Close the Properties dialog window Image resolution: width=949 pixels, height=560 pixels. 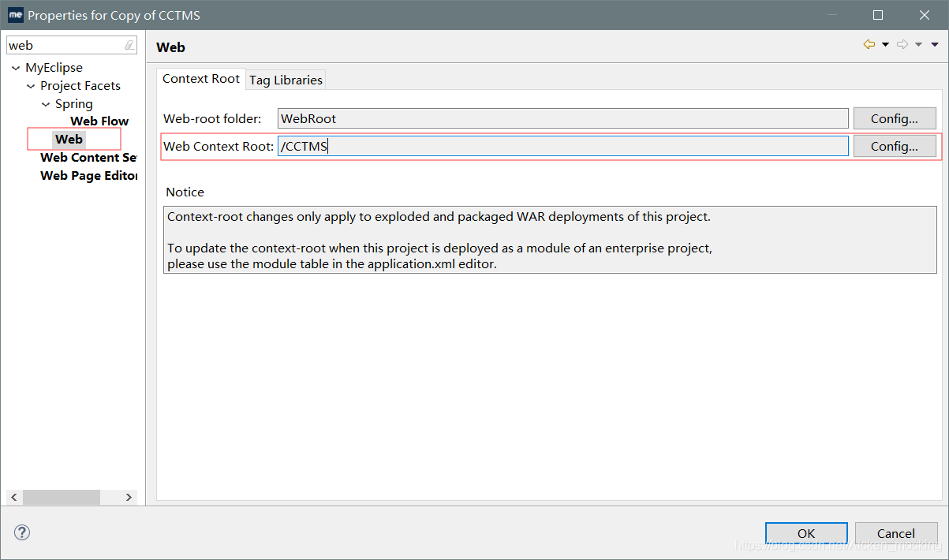point(925,14)
